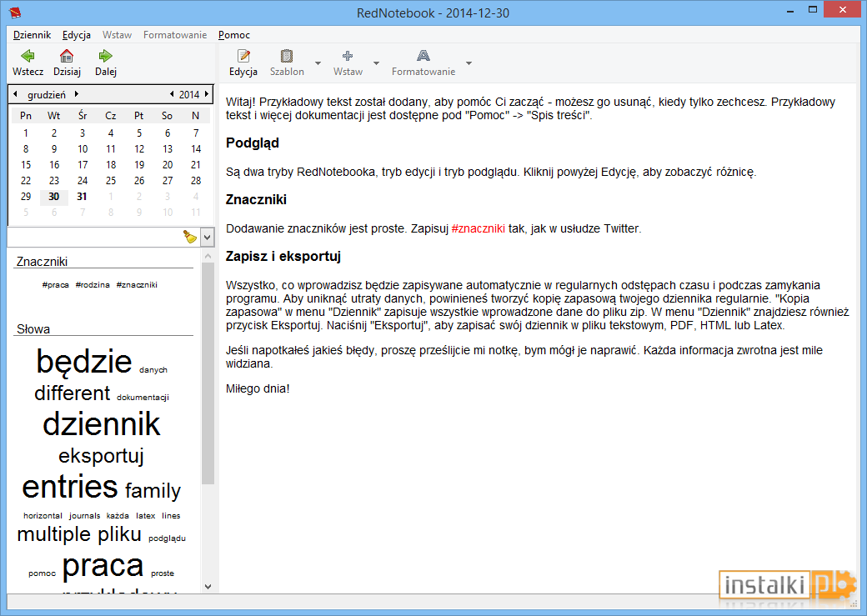Click the word 'journals' in cloud
Viewport: 867px width, 616px height.
pyautogui.click(x=84, y=515)
